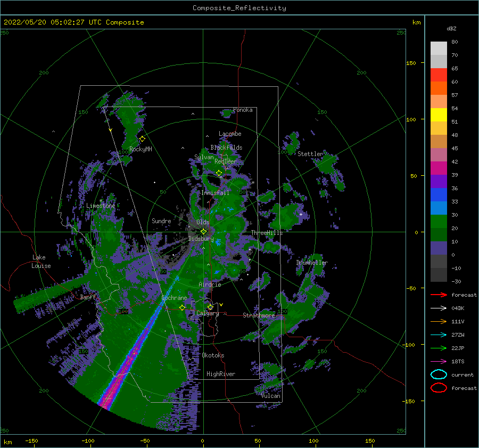Click the km unit label at bottom left
The width and height of the screenshot is (479, 448).
7,442
